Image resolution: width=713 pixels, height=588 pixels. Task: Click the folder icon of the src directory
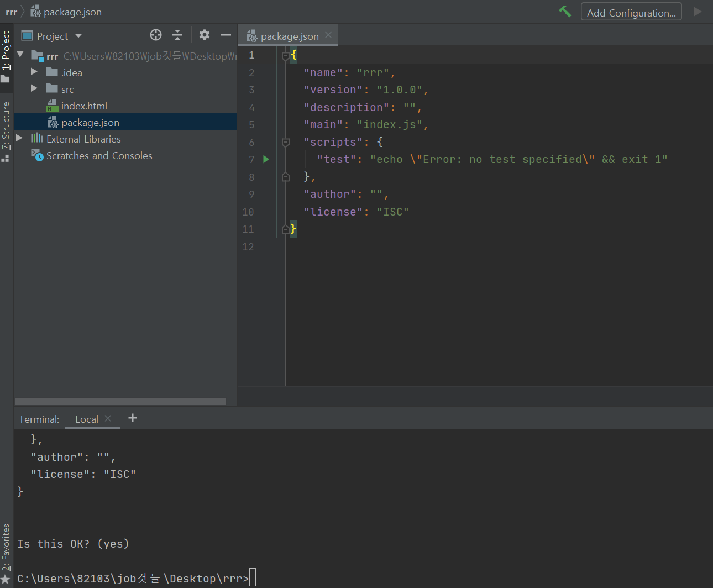tap(52, 88)
